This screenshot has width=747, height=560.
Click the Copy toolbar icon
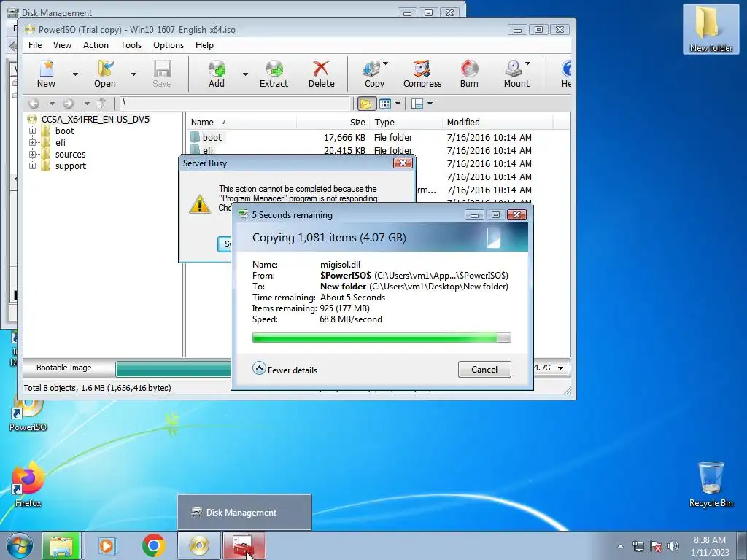click(373, 74)
